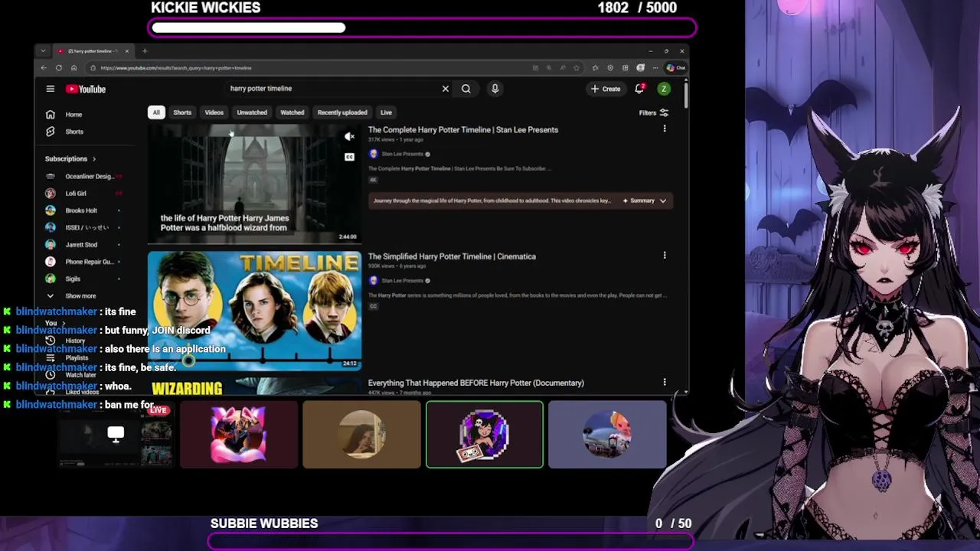View site information lock icon in address bar
The image size is (980, 551).
[x=94, y=67]
